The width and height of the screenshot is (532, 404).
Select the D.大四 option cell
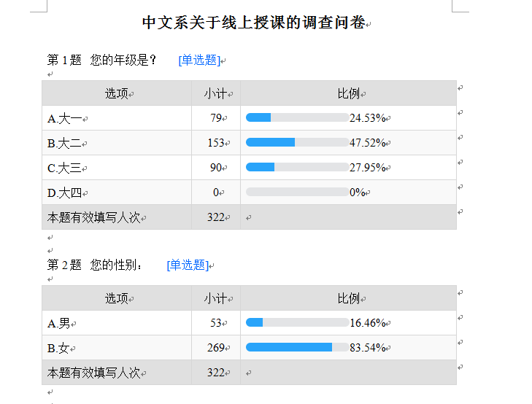(x=66, y=193)
